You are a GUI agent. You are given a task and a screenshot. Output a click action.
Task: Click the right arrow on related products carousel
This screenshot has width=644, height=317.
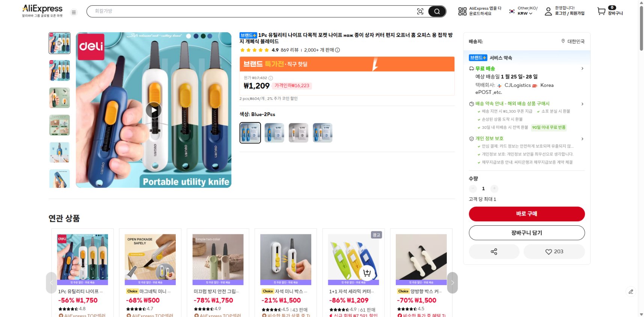[x=452, y=282]
